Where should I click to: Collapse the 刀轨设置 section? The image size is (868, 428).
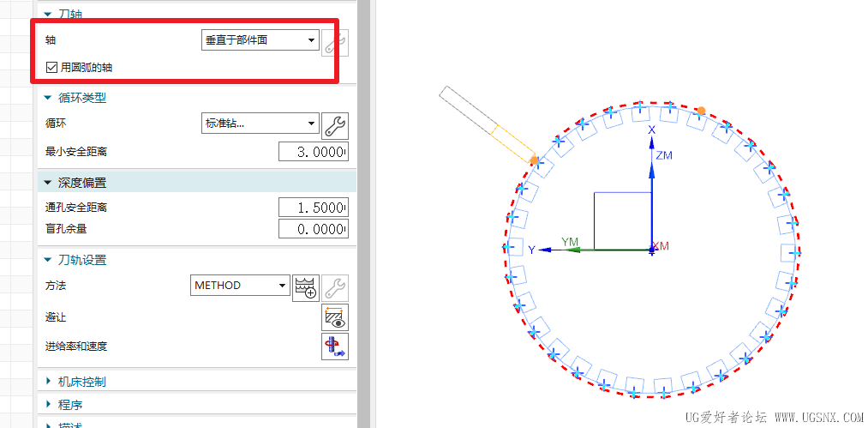[x=49, y=260]
